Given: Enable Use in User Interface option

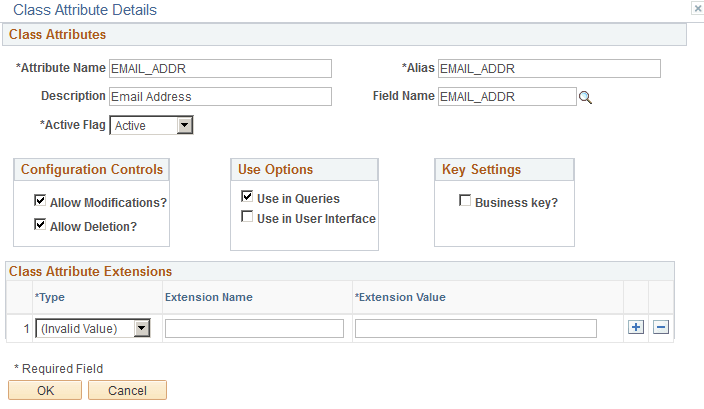Looking at the screenshot, I should [x=247, y=218].
